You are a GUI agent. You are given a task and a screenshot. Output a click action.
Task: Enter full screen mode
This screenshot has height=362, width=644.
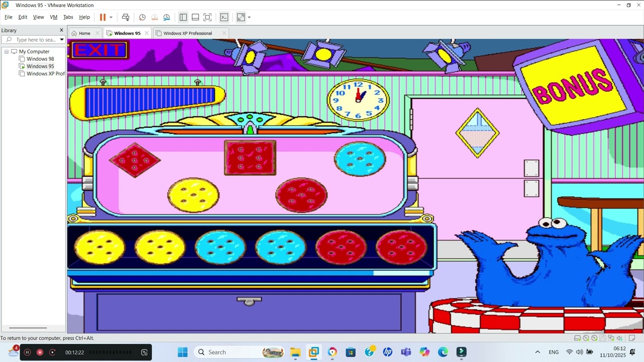coord(207,17)
